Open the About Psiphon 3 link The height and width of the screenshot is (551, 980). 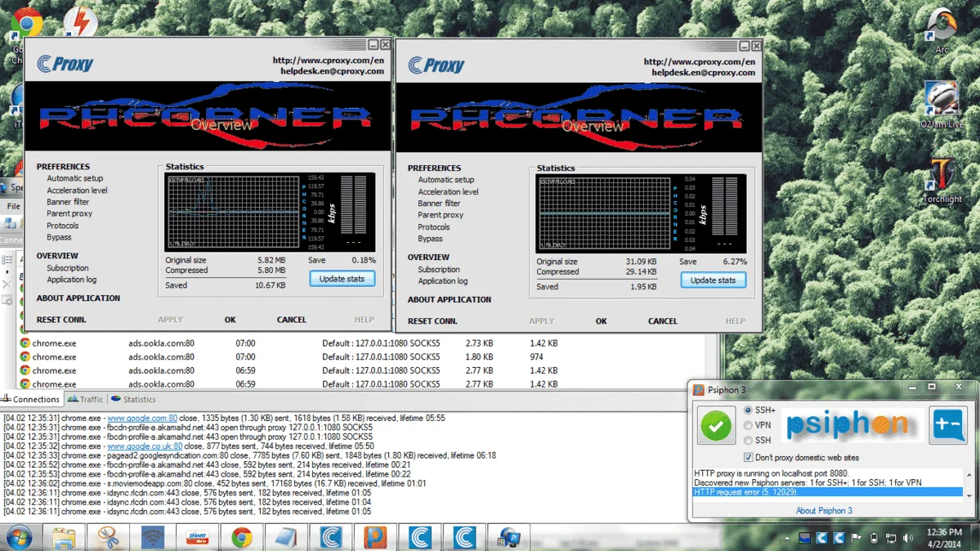824,511
